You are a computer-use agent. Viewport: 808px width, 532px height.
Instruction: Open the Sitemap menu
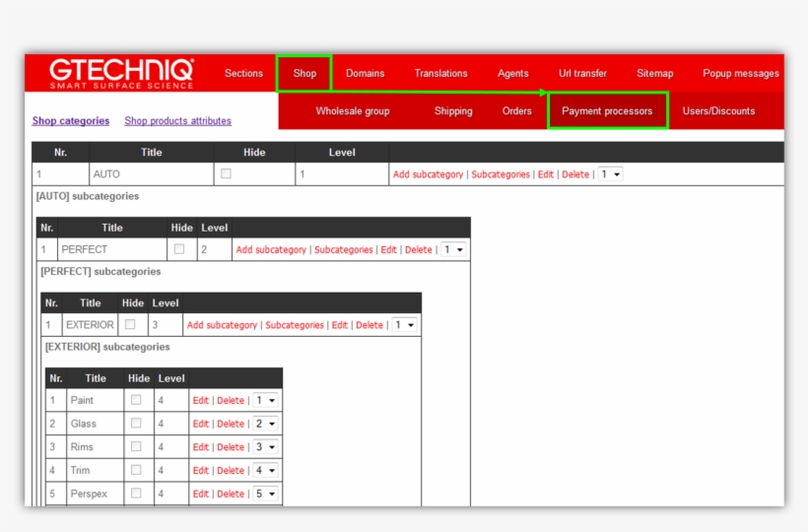(x=654, y=73)
